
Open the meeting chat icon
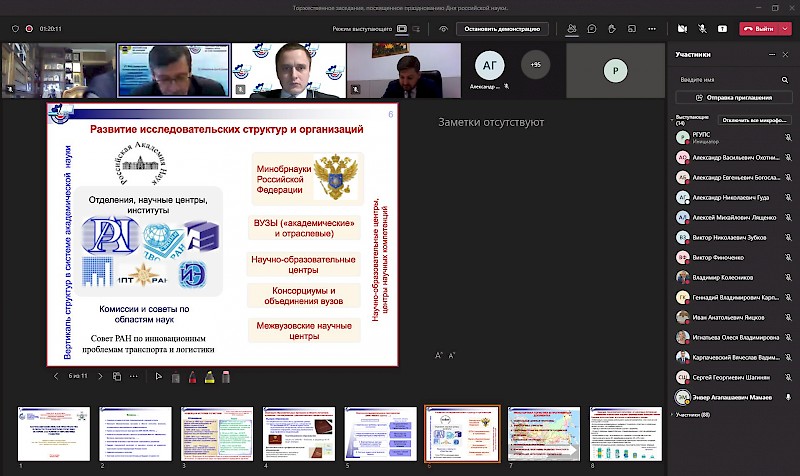click(x=593, y=29)
